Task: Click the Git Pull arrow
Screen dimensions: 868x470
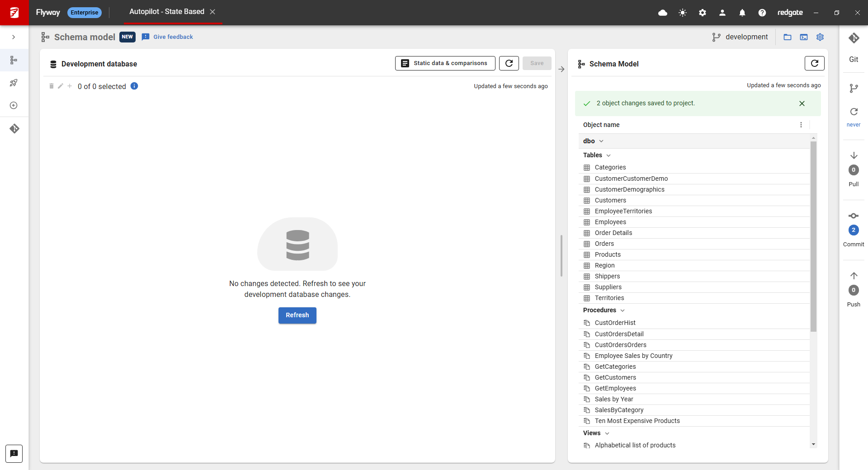Action: [854, 155]
